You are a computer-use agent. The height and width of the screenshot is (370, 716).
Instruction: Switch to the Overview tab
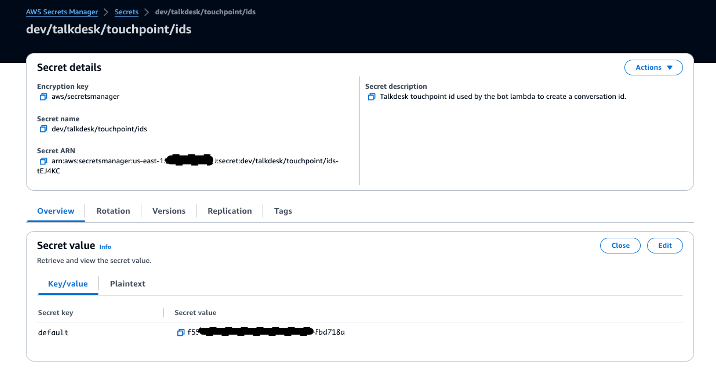point(56,211)
